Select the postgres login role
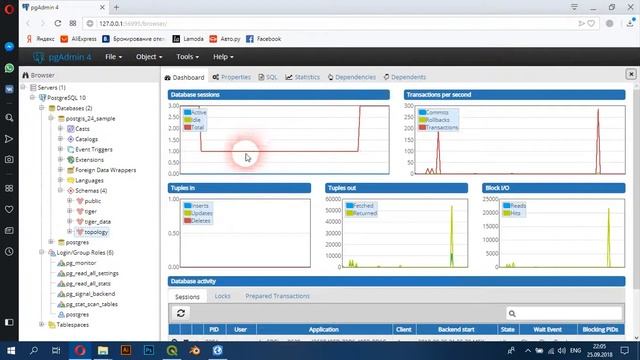Screen dimensions: 640x360 pyautogui.click(x=77, y=314)
